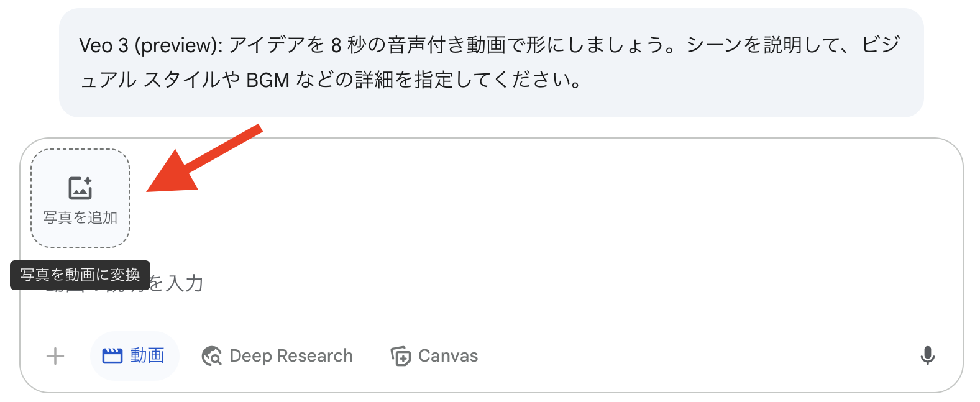This screenshot has height=402, width=980.
Task: Click the Canvas panel icon
Action: (x=401, y=355)
